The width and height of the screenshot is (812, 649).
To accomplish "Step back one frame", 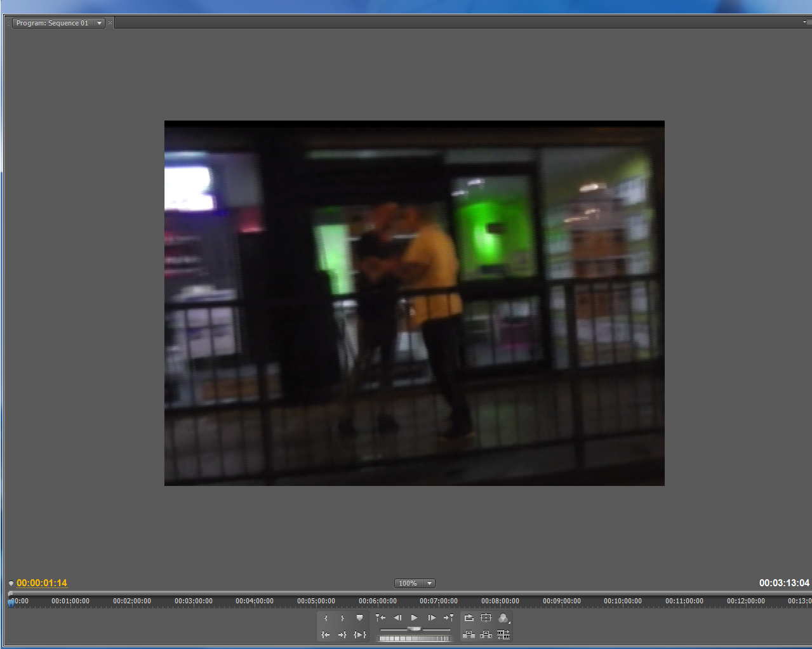I will click(397, 618).
